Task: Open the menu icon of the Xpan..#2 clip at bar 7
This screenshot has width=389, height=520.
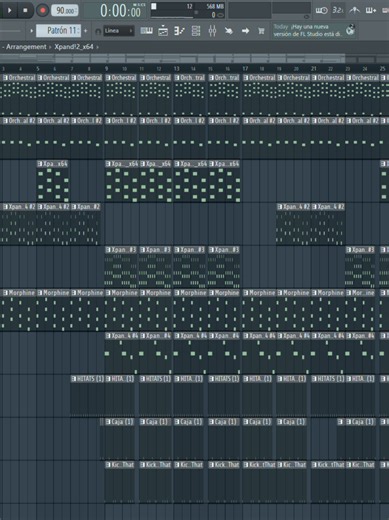Action: (x=74, y=207)
